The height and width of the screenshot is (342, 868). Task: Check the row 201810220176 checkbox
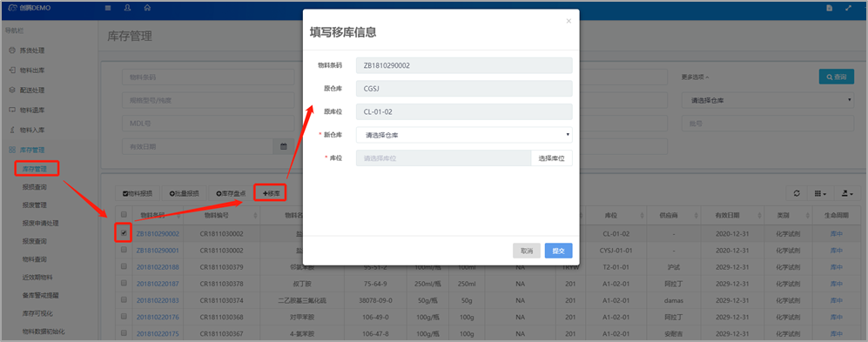tap(124, 317)
